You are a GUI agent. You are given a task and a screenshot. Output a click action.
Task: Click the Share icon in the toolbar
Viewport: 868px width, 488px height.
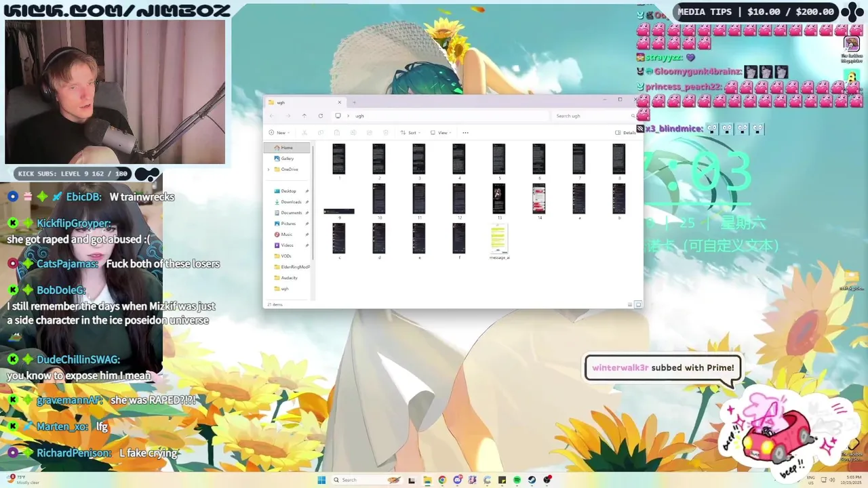click(x=369, y=133)
